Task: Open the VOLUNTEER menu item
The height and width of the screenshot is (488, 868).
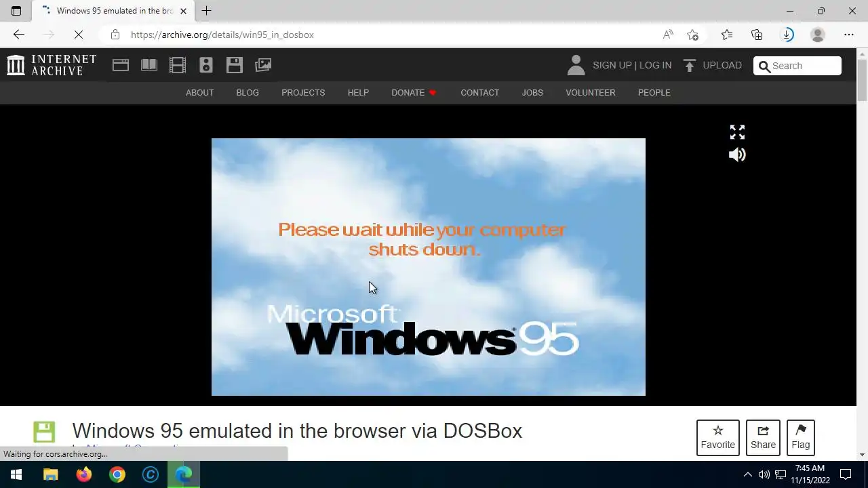Action: [x=591, y=92]
